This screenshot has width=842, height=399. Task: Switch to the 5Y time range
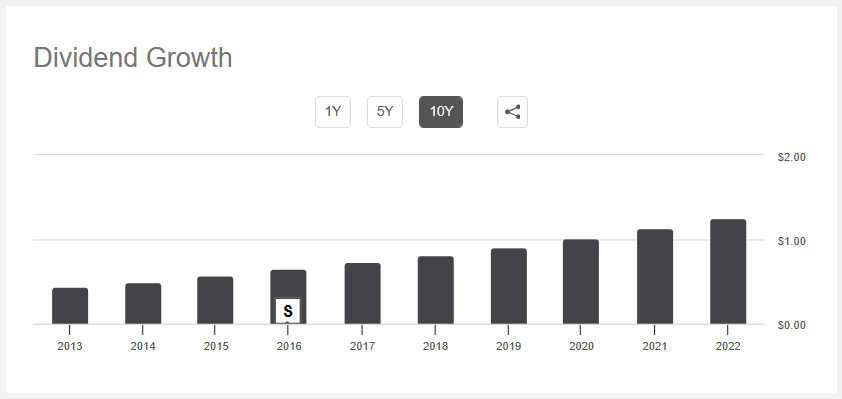[x=385, y=112]
